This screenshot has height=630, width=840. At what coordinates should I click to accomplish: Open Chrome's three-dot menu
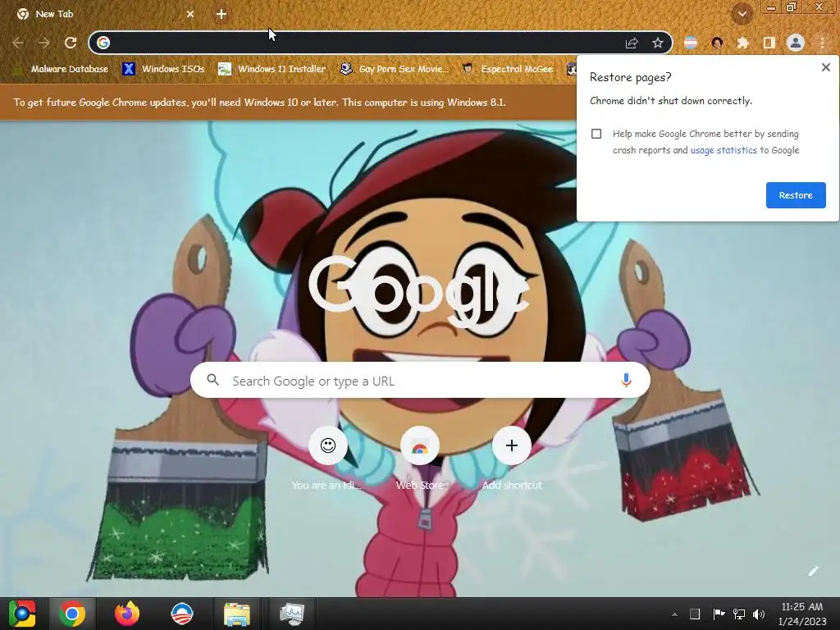point(822,43)
